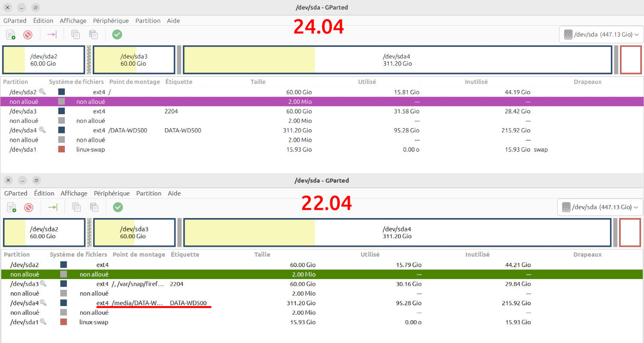The width and height of the screenshot is (644, 343).
Task: Open Affichage menu in top window
Action: point(73,21)
